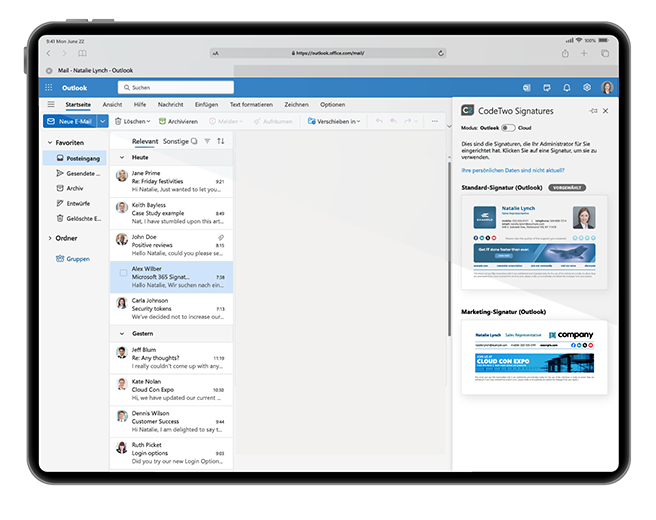
Task: Open the Neue E-Mail dropdown arrow
Action: click(x=102, y=121)
